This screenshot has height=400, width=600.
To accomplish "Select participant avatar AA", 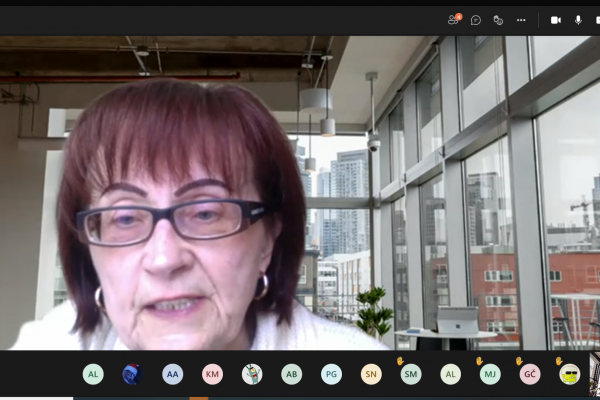I will 173,374.
